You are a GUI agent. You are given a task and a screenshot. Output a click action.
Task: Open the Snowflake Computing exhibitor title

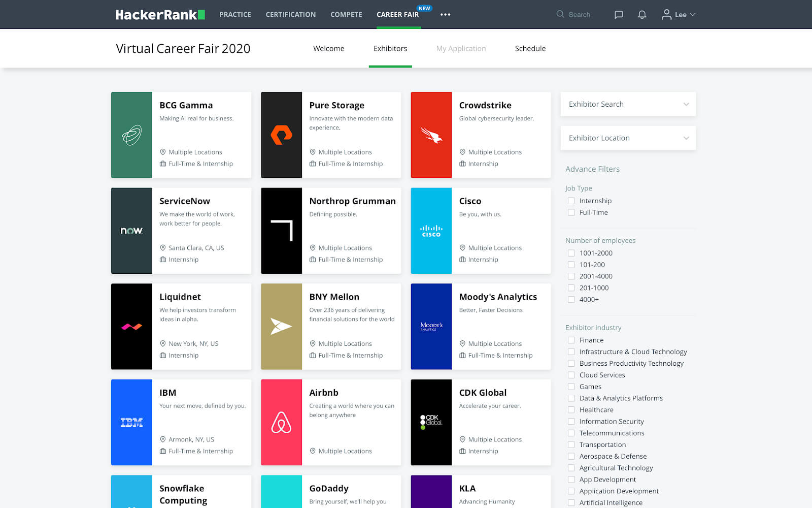183,494
